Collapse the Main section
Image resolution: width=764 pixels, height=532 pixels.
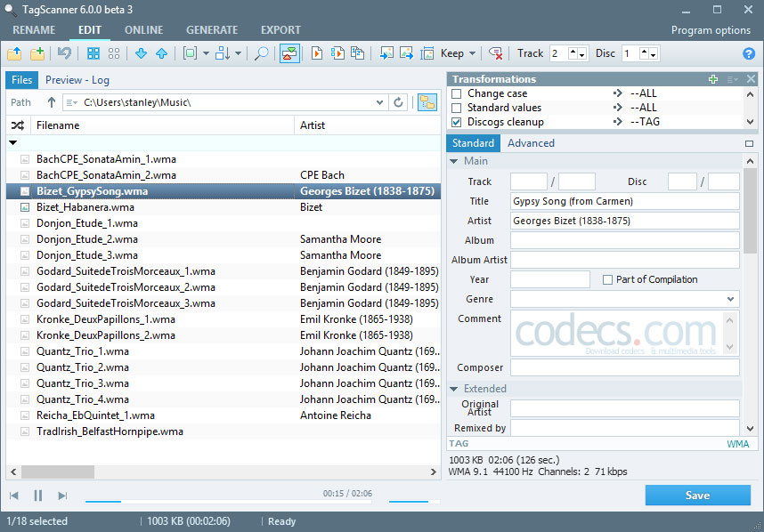click(453, 161)
